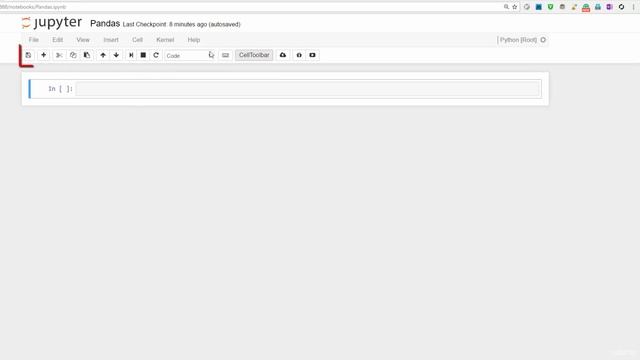
Task: Click the save and checkpoint icon
Action: (x=28, y=55)
